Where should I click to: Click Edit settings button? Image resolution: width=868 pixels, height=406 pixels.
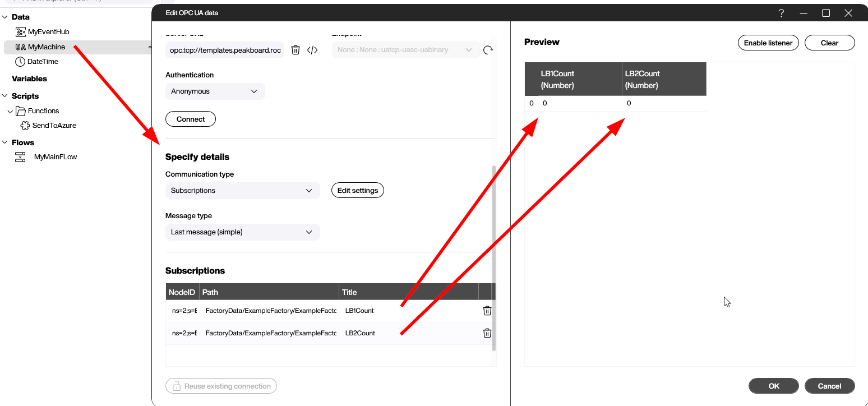pyautogui.click(x=357, y=191)
